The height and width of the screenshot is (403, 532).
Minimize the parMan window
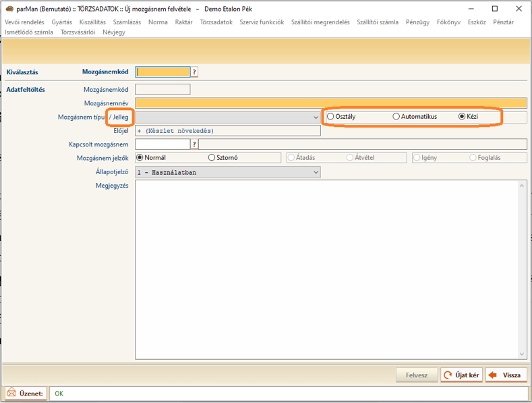click(471, 9)
